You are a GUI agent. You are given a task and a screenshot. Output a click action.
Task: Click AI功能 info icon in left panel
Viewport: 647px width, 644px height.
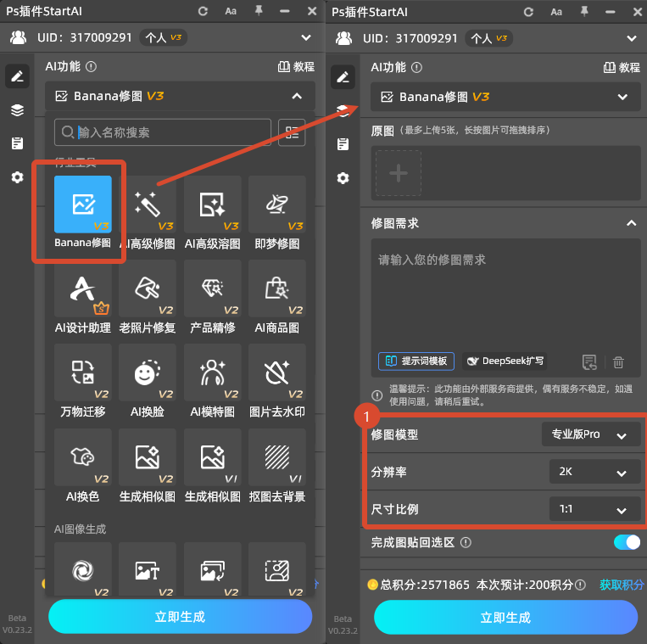click(92, 66)
